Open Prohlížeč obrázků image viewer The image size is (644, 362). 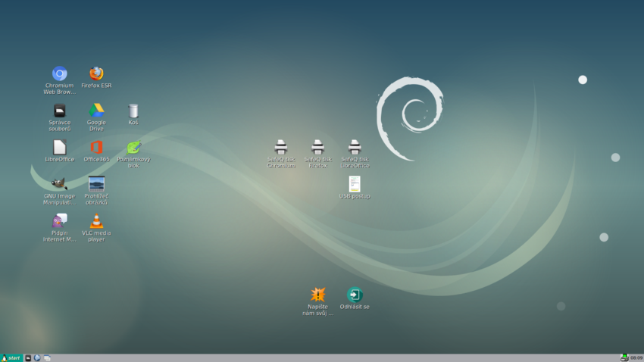[96, 184]
